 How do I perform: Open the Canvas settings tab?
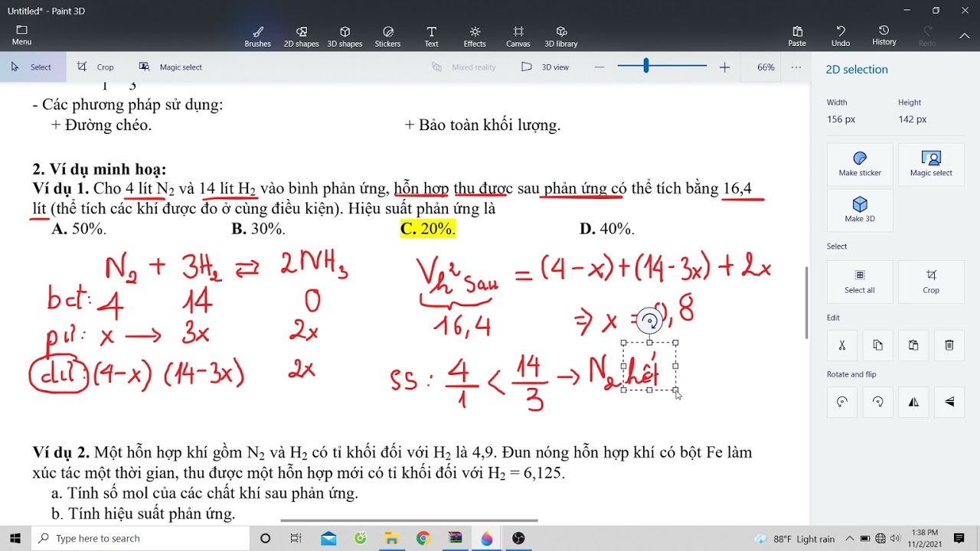[x=518, y=36]
